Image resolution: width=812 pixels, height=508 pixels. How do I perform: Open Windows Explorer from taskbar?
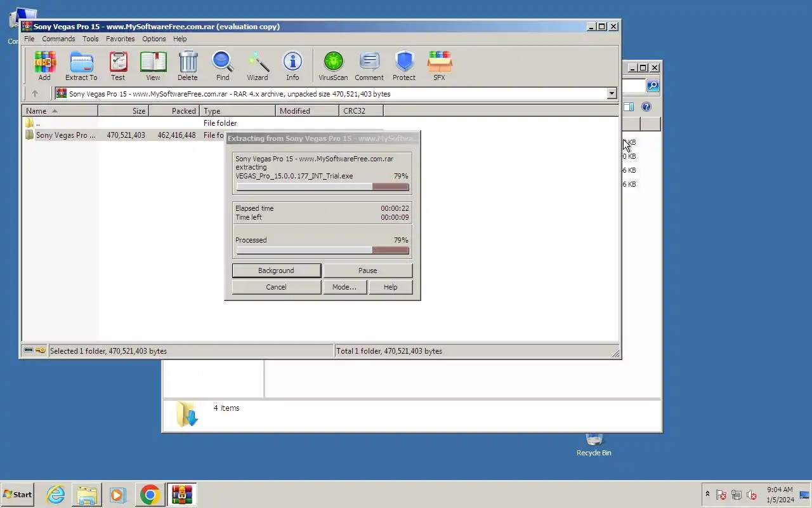click(x=87, y=495)
